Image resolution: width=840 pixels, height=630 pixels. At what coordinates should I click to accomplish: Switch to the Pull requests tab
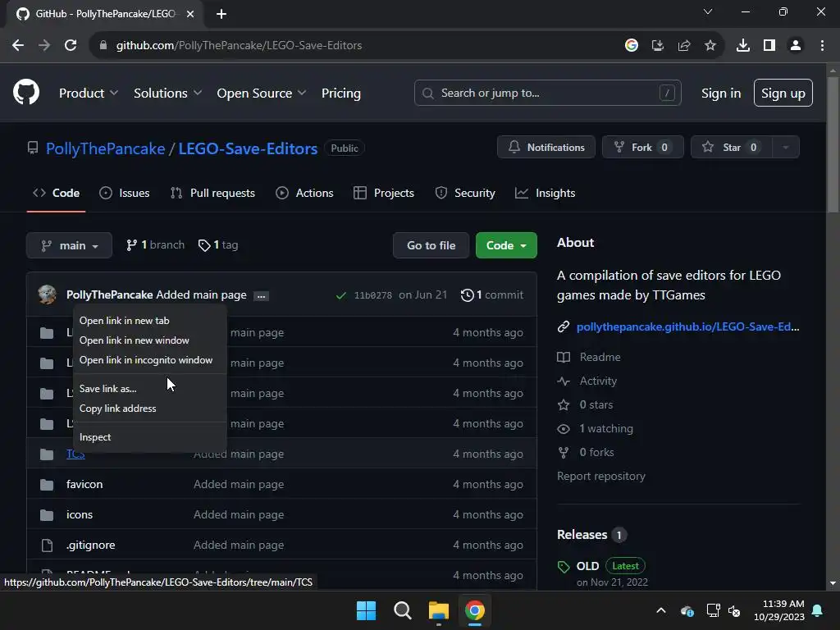click(x=212, y=193)
